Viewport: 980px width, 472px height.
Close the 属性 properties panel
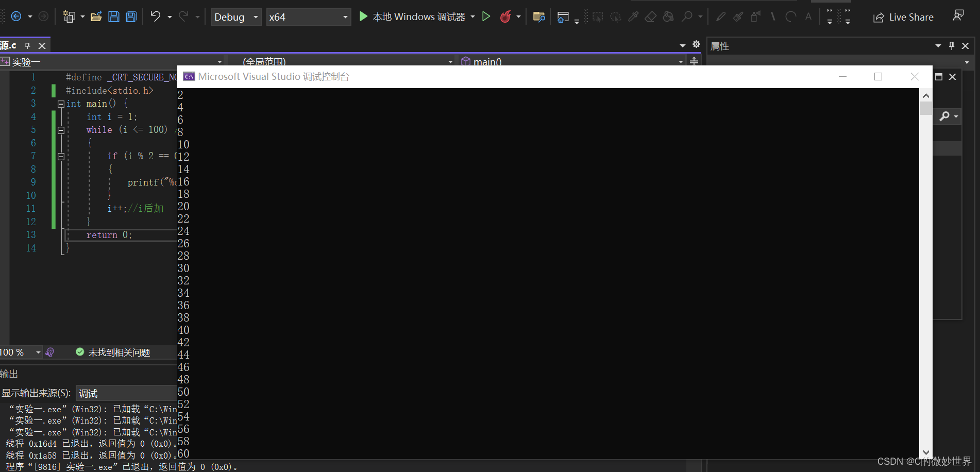966,46
